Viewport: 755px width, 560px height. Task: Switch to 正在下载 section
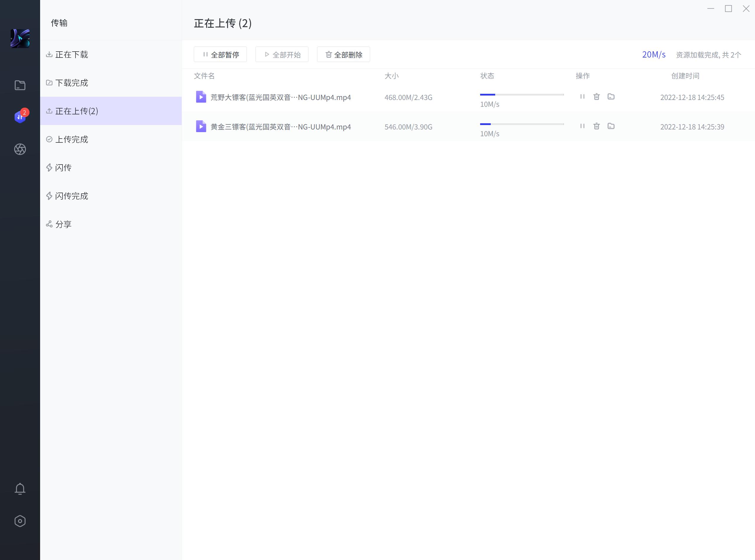(72, 55)
